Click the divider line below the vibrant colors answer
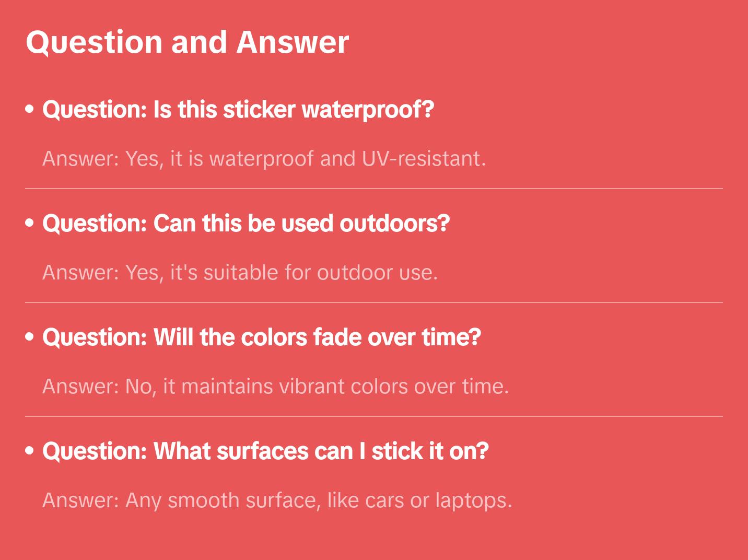The height and width of the screenshot is (560, 748). pyautogui.click(x=374, y=416)
